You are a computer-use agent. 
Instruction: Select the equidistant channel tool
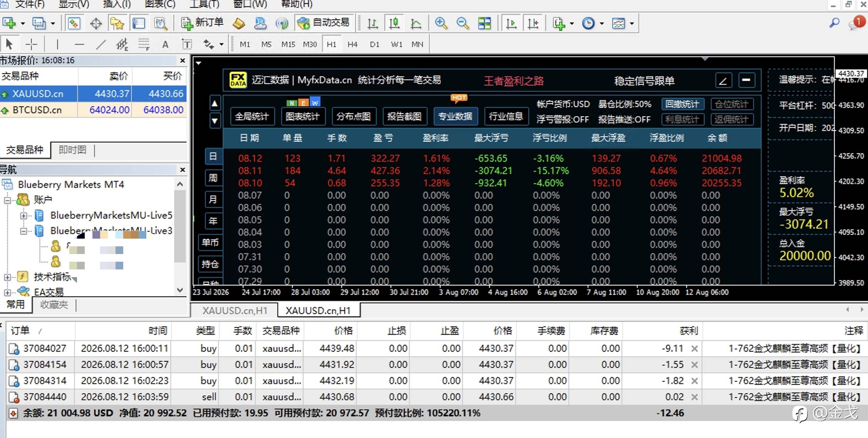(x=122, y=44)
